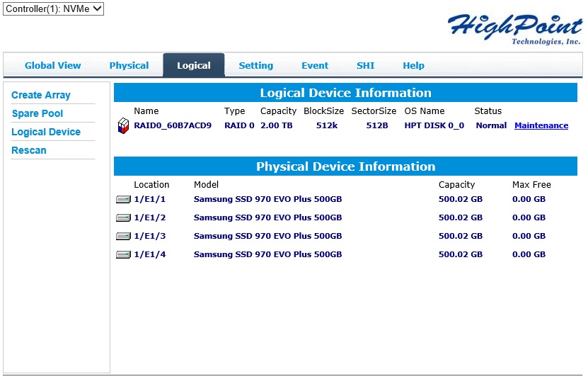Click location 1/E1/2
The width and height of the screenshot is (588, 379).
coord(149,217)
